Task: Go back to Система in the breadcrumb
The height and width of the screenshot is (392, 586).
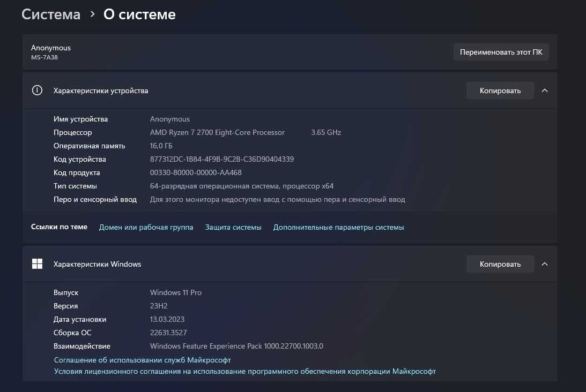Action: pyautogui.click(x=51, y=14)
